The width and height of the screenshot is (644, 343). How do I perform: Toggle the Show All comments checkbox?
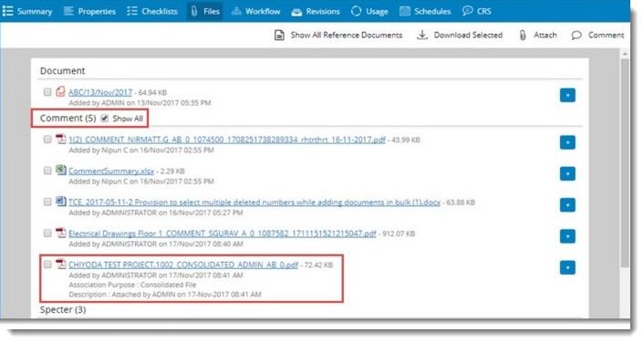tap(105, 119)
